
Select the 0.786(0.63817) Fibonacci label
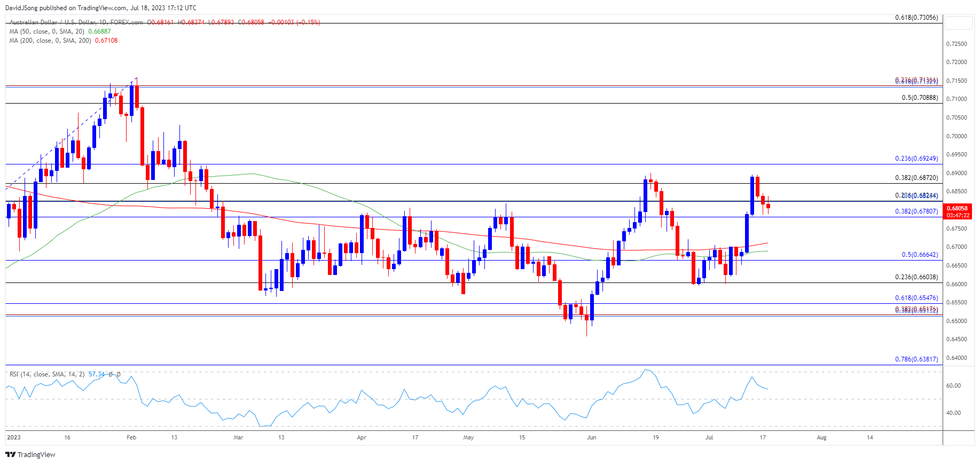coord(916,359)
